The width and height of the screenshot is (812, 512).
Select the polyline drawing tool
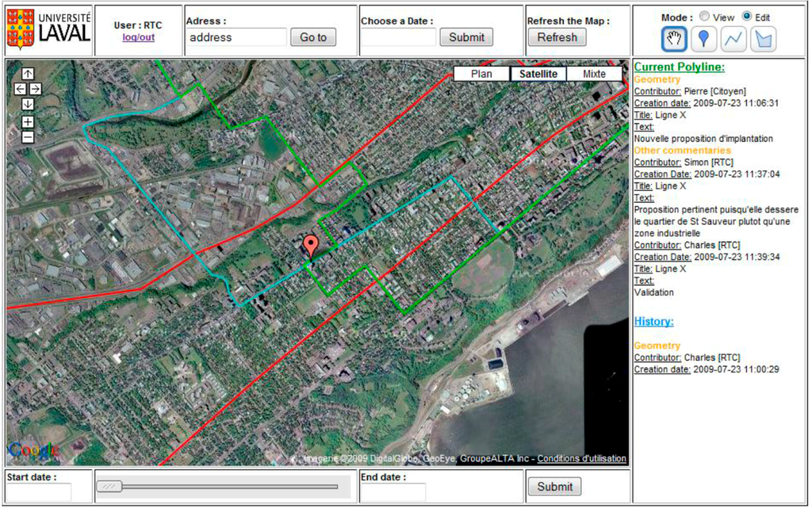(733, 38)
